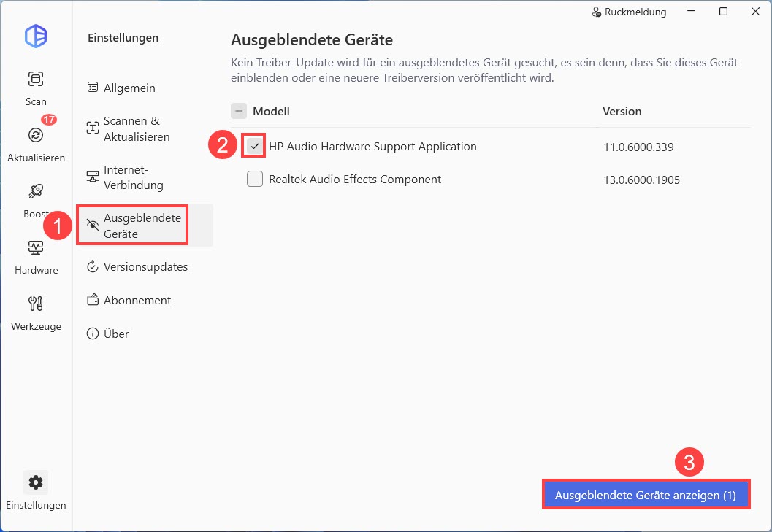Click the app logo icon
This screenshot has height=532, width=772.
[x=36, y=36]
